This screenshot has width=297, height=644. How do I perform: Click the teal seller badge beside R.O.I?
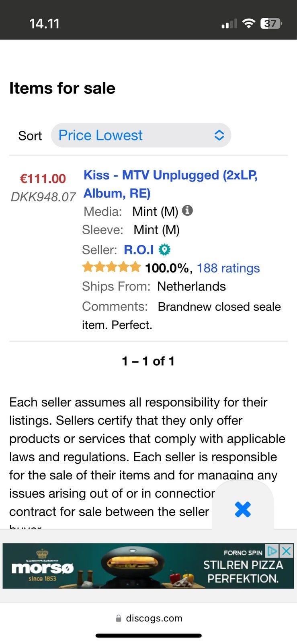tap(164, 250)
